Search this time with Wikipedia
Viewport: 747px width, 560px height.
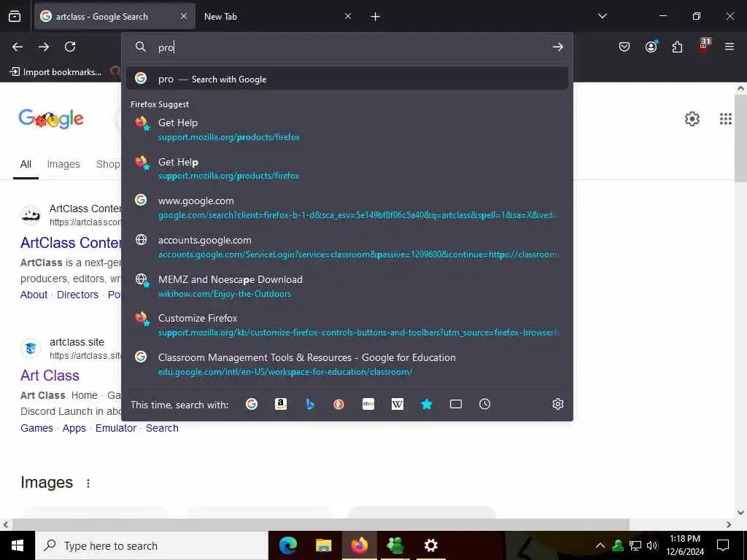pyautogui.click(x=398, y=404)
